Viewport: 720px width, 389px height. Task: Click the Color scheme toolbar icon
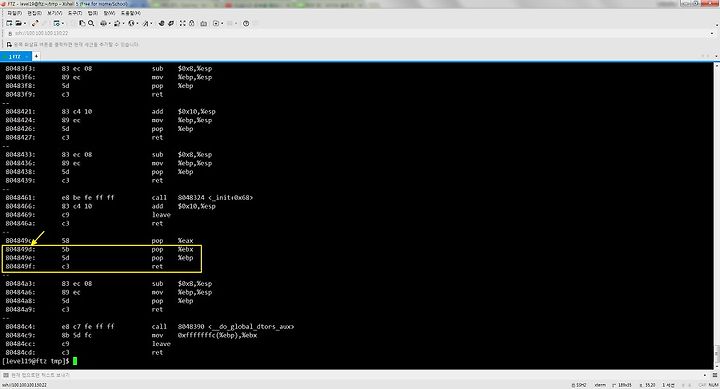pos(117,23)
